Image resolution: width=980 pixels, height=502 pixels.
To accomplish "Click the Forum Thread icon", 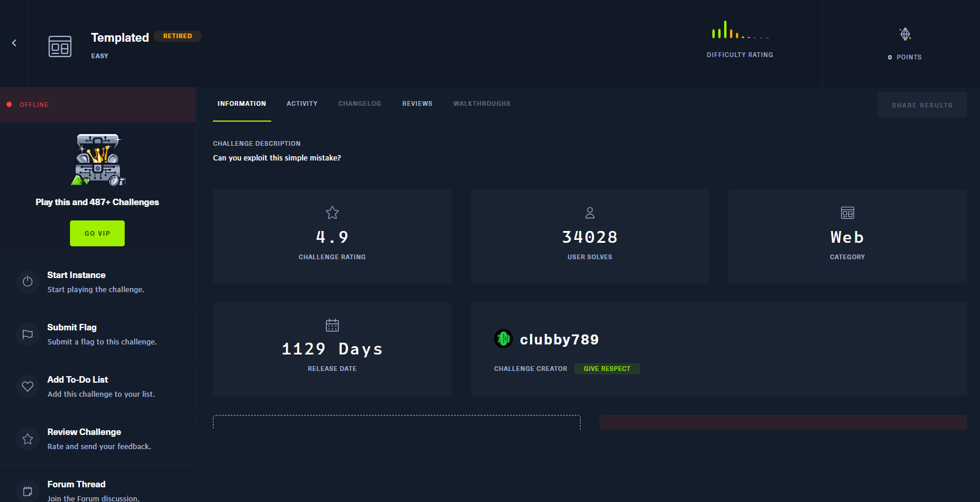I will click(28, 491).
